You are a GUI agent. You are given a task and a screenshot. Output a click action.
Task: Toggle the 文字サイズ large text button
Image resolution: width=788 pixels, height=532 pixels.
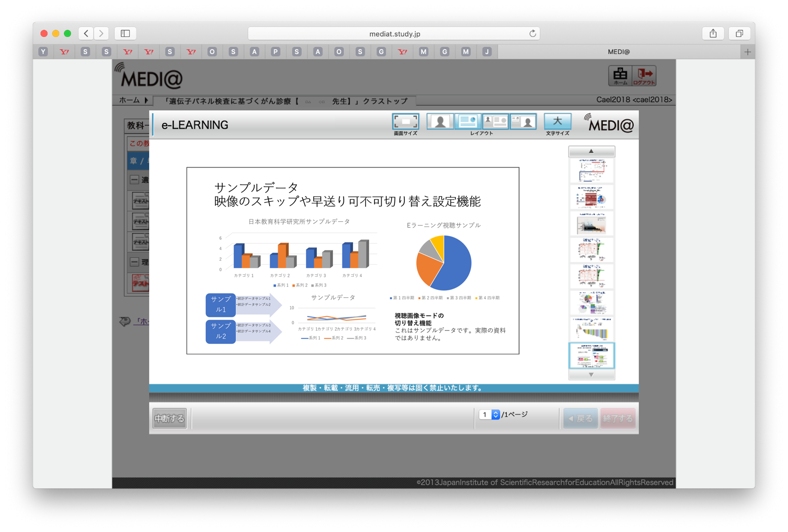(x=557, y=122)
